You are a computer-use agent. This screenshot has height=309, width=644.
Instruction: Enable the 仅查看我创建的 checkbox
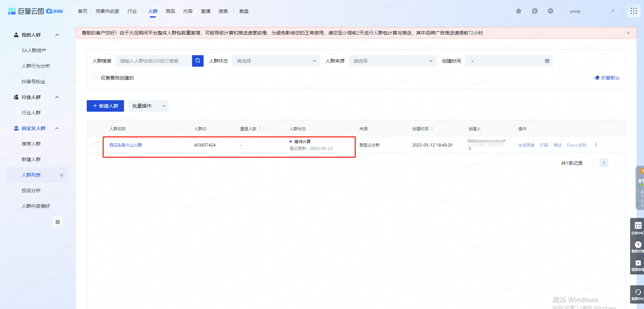pyautogui.click(x=96, y=78)
